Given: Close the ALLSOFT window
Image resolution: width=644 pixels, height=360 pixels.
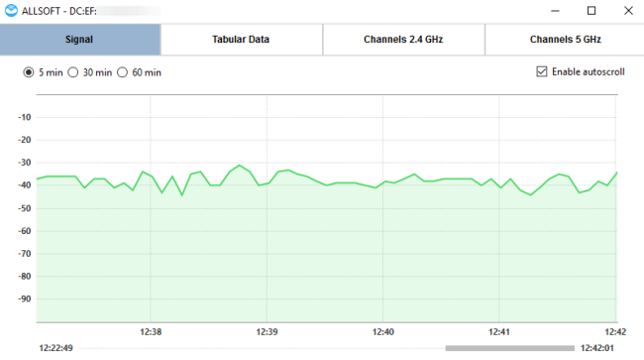Looking at the screenshot, I should coord(628,11).
